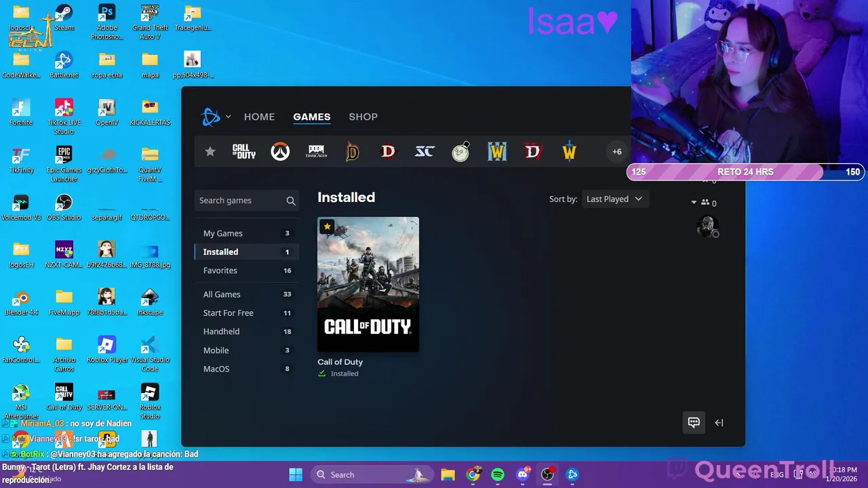Collapse the social panel arrow
868x488 pixels.
click(719, 422)
